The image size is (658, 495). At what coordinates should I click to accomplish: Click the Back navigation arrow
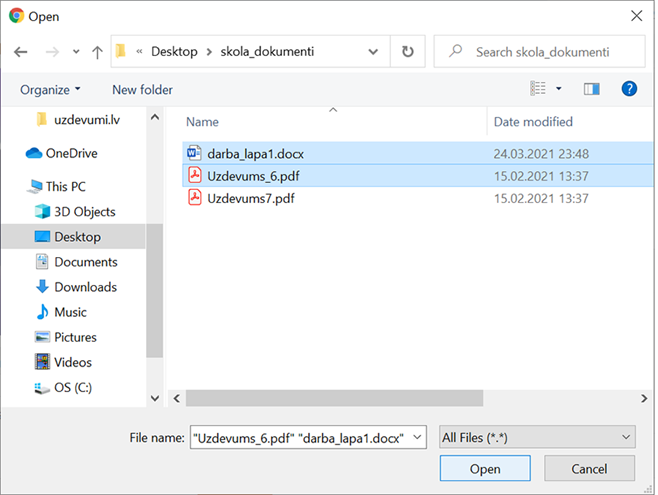[21, 52]
